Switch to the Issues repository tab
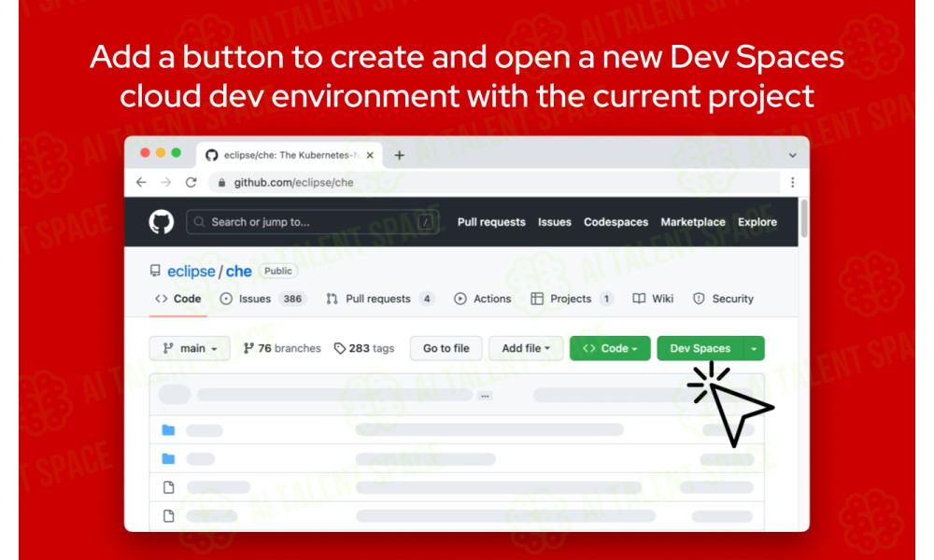934x560 pixels. [x=262, y=299]
